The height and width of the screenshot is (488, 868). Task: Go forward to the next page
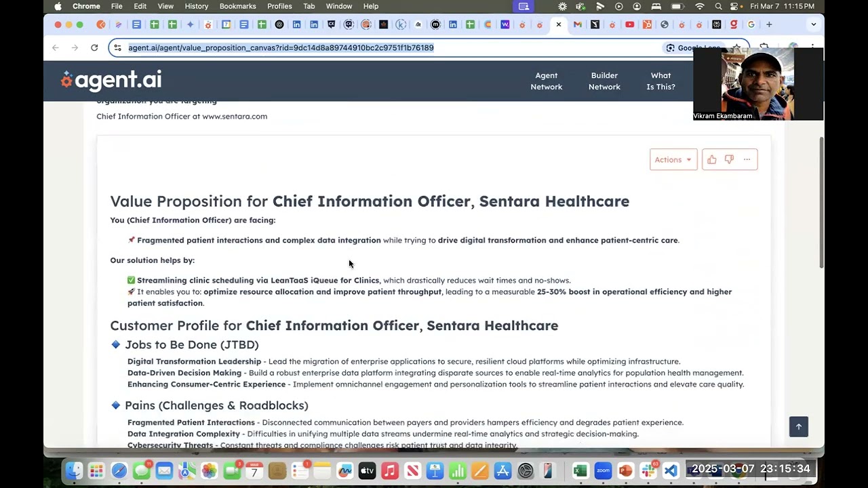(x=75, y=47)
